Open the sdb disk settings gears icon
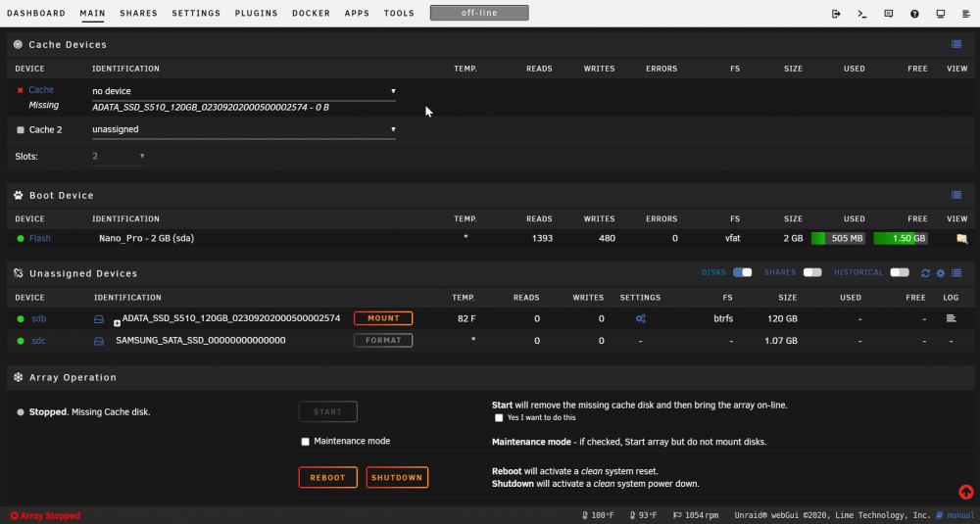This screenshot has width=980, height=524. click(x=641, y=318)
